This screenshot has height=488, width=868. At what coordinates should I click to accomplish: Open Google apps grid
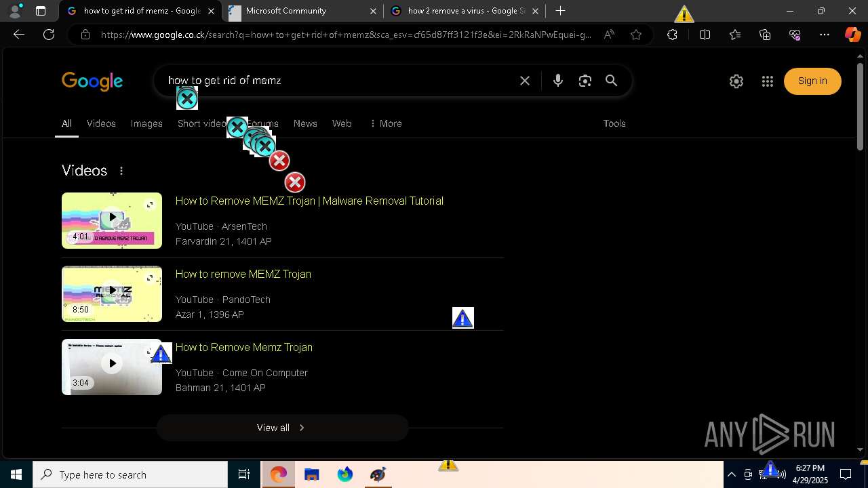[768, 81]
